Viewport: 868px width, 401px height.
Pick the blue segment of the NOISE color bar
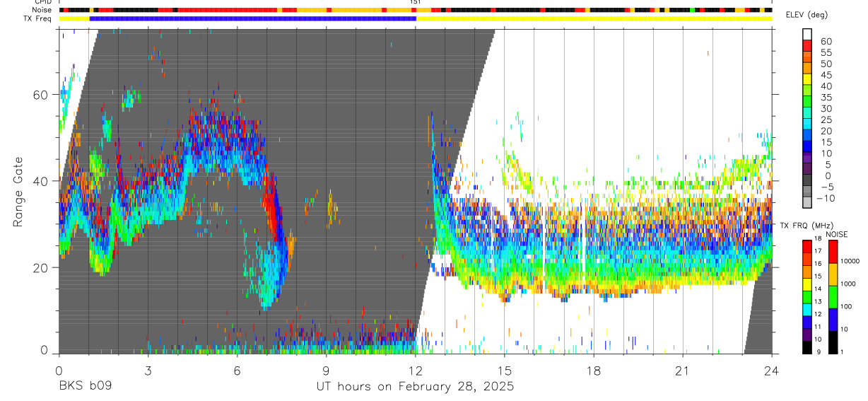[832, 320]
